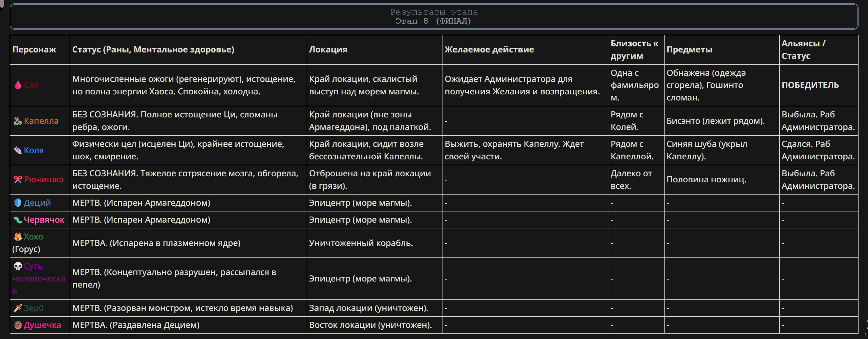Click the donut icon beside Душечка
The height and width of the screenshot is (339, 868).
[x=18, y=325]
